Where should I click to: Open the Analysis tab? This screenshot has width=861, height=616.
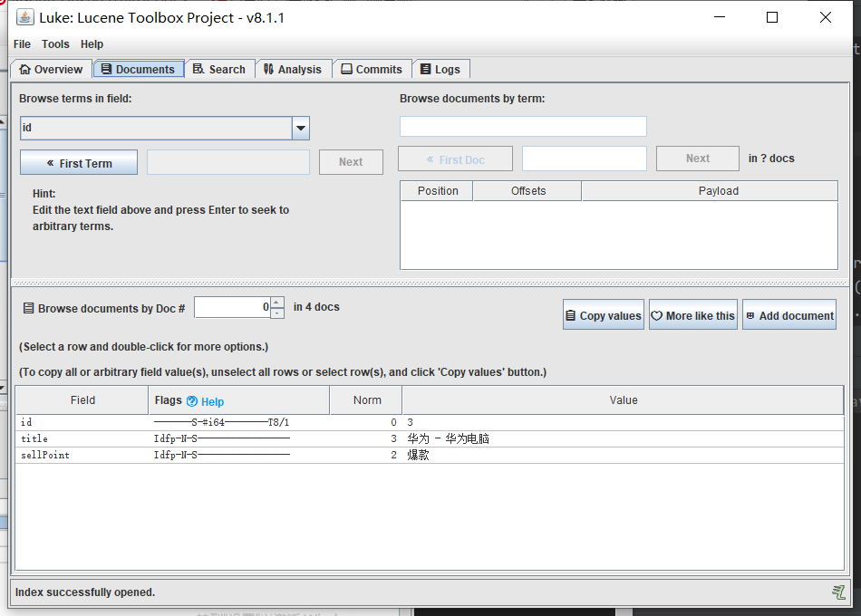pyautogui.click(x=293, y=69)
